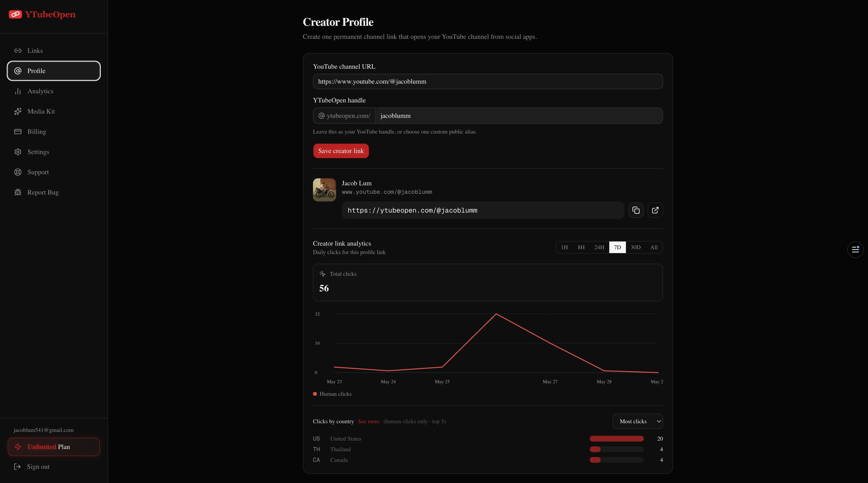
Task: Click the Unlimited Plan button
Action: click(x=54, y=447)
